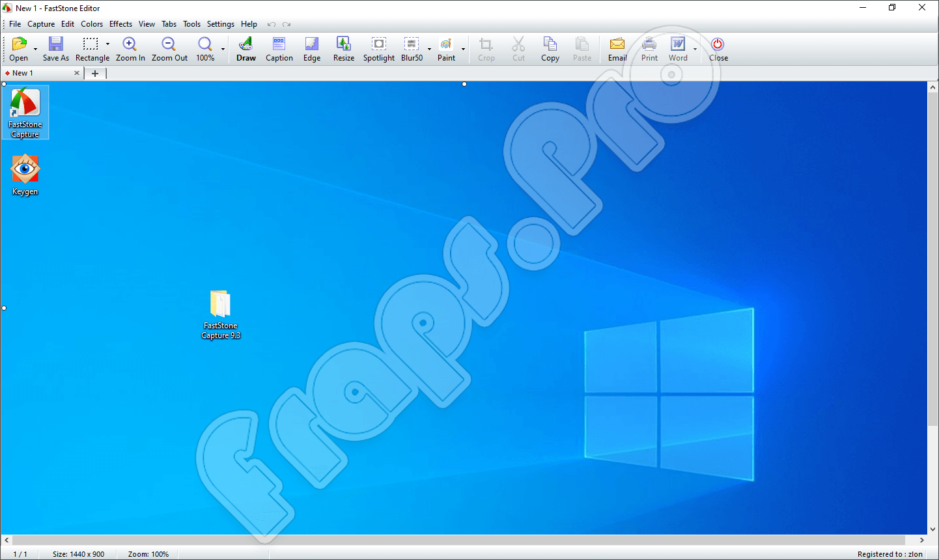
Task: Expand the Blur50 dropdown arrow
Action: pos(429,49)
